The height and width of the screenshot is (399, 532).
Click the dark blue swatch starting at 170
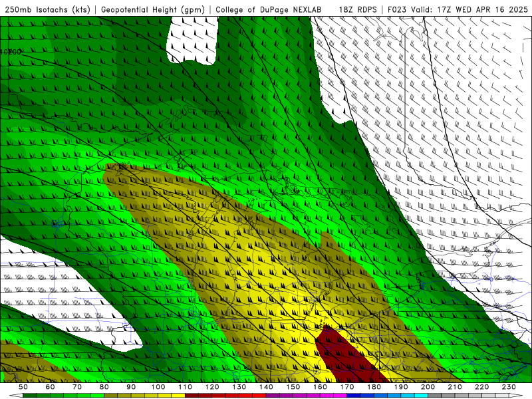354,396
